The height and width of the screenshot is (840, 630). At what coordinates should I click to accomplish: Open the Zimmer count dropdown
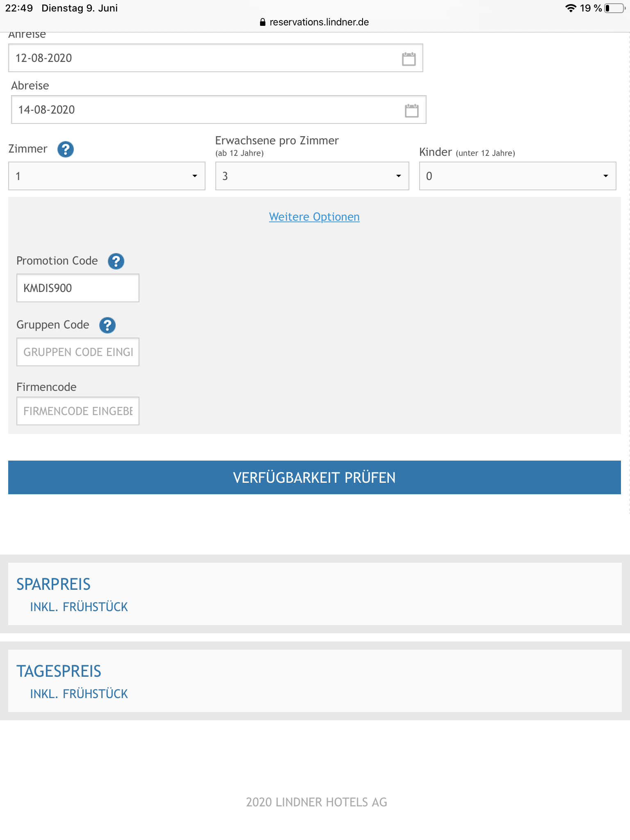click(x=107, y=176)
